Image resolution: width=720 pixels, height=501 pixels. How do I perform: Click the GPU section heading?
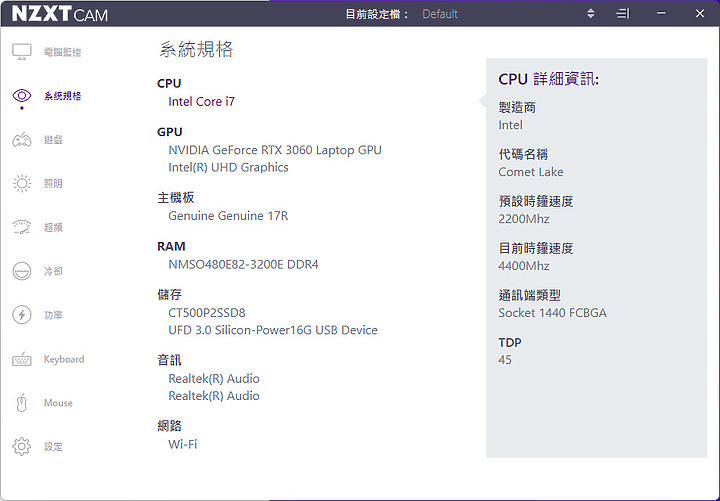click(169, 132)
